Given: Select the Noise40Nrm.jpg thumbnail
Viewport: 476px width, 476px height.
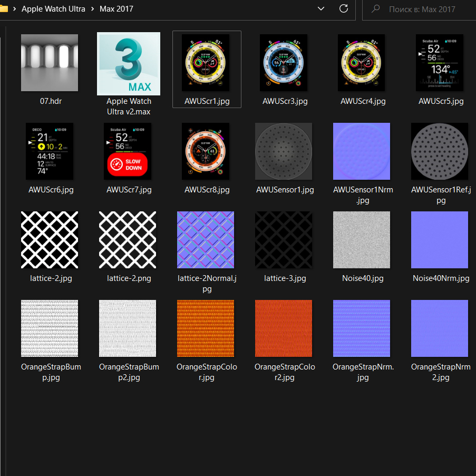Looking at the screenshot, I should click(440, 240).
